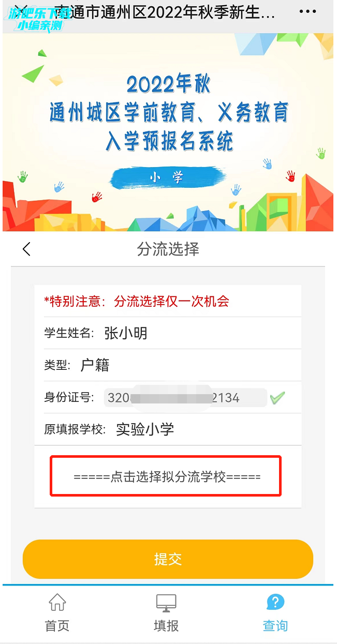Click the home house icon
The width and height of the screenshot is (337, 644).
pos(57,602)
